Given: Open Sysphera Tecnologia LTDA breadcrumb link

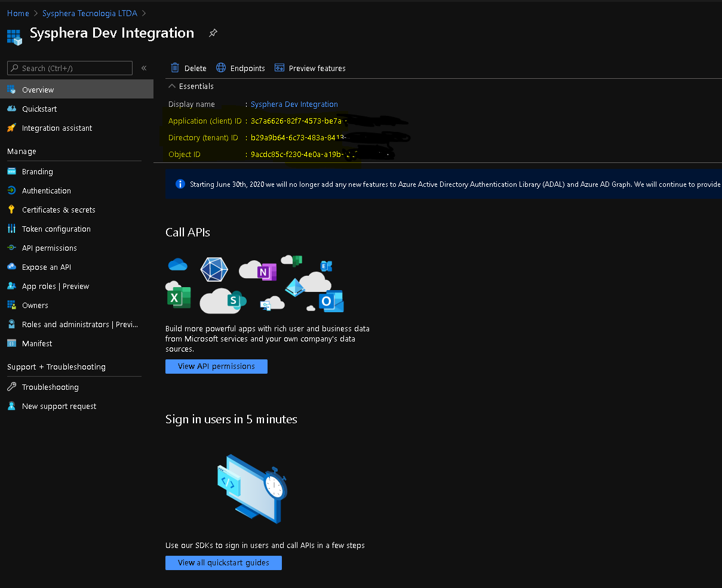Looking at the screenshot, I should pyautogui.click(x=90, y=13).
